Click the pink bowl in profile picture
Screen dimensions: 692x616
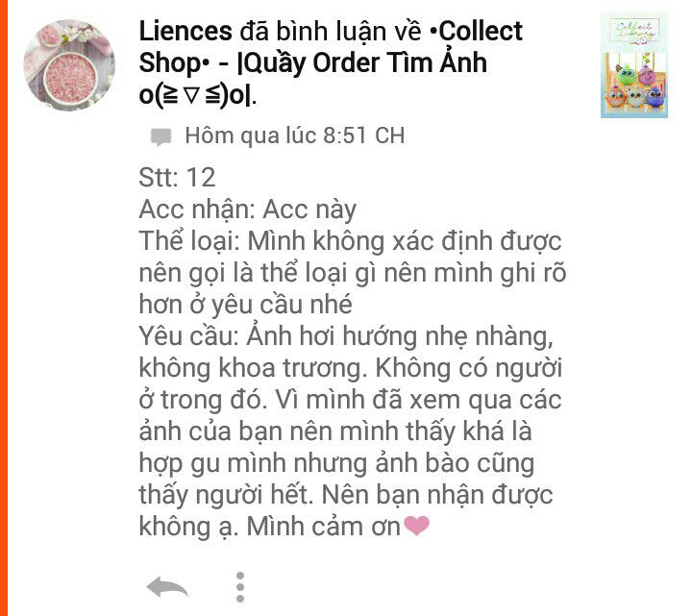coord(70,78)
